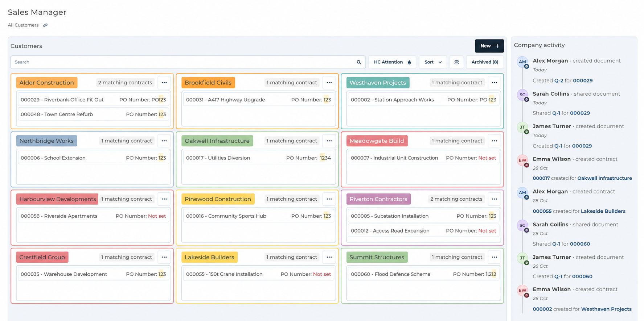Select contract 000005 - Substation Installation

(423, 216)
